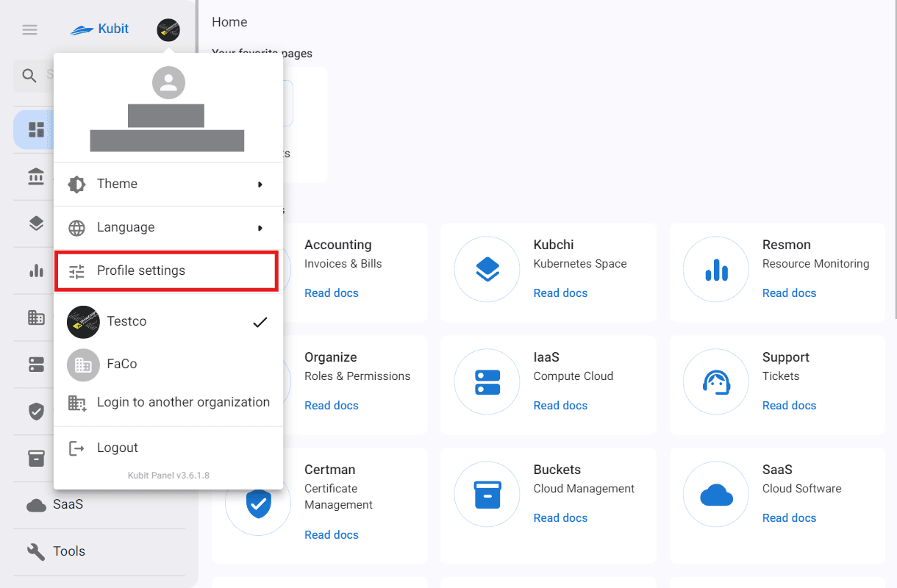The height and width of the screenshot is (588, 897).
Task: Switch to the FaCo organization
Action: pos(168,365)
